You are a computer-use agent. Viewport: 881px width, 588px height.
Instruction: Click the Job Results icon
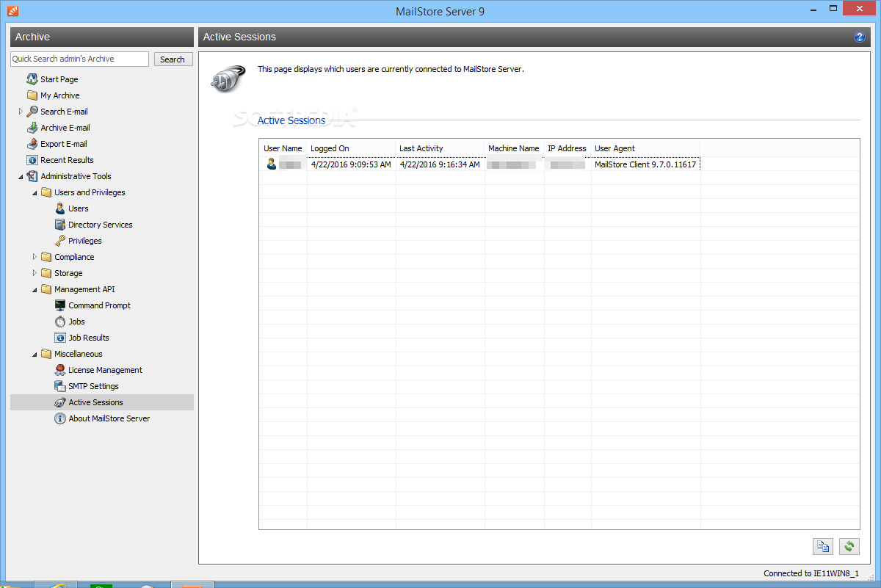(x=60, y=338)
